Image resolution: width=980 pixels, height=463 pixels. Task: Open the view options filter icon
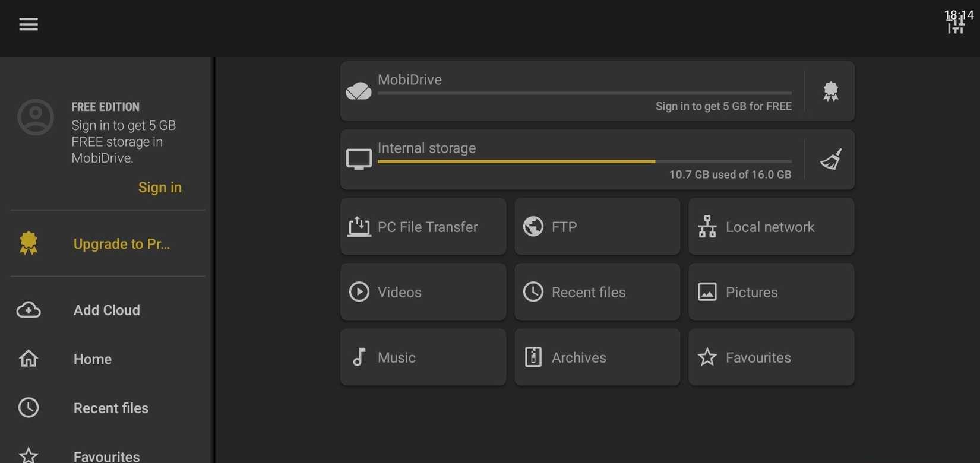click(x=956, y=24)
